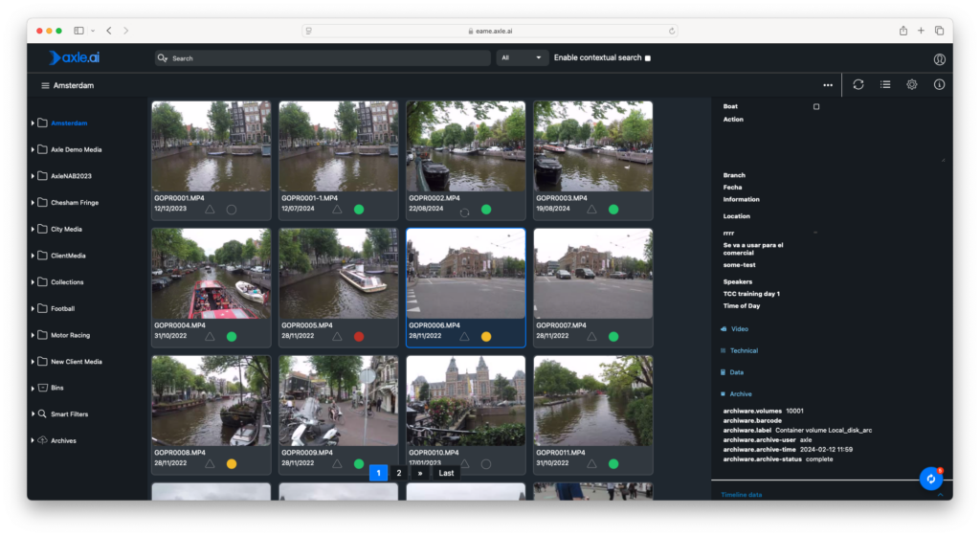Click the red status dot on GOPR0005.MP4
This screenshot has width=980, height=536.
coord(359,336)
